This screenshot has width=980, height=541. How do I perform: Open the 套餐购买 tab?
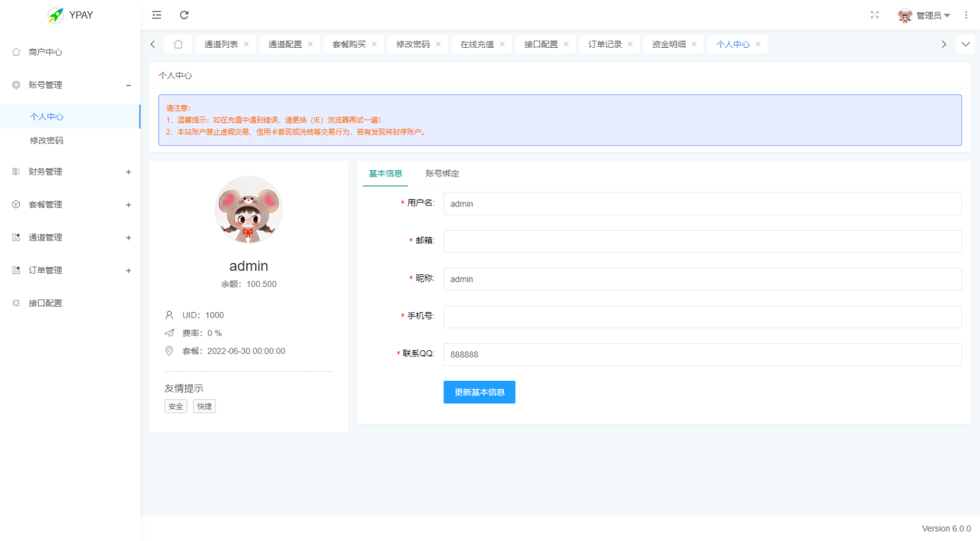[x=348, y=44]
